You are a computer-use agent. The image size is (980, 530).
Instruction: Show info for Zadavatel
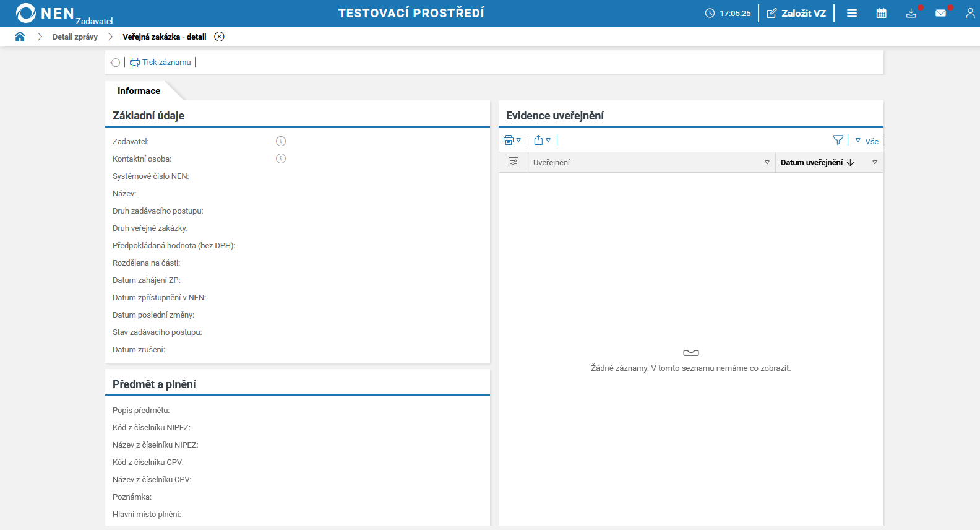coord(281,141)
